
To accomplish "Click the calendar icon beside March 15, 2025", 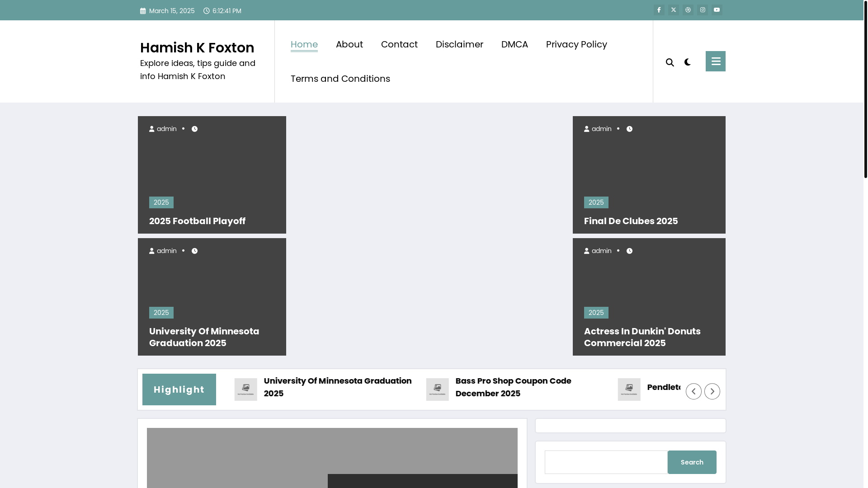I will coord(143,11).
